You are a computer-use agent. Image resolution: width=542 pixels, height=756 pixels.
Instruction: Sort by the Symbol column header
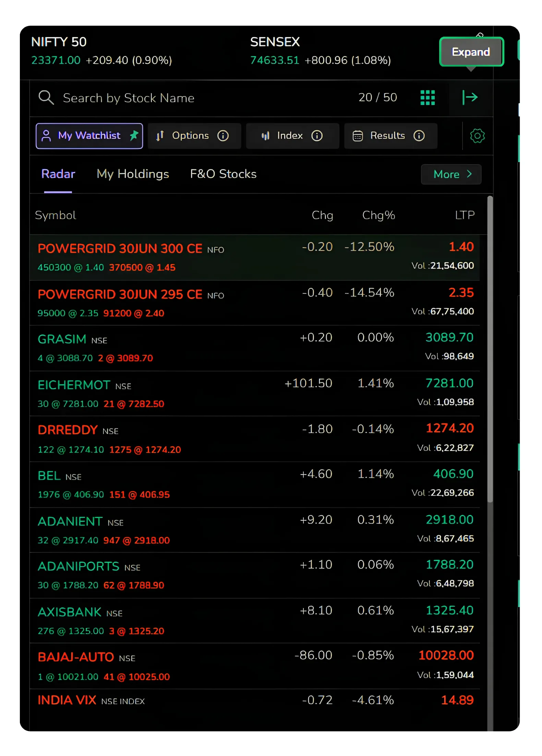tap(55, 215)
